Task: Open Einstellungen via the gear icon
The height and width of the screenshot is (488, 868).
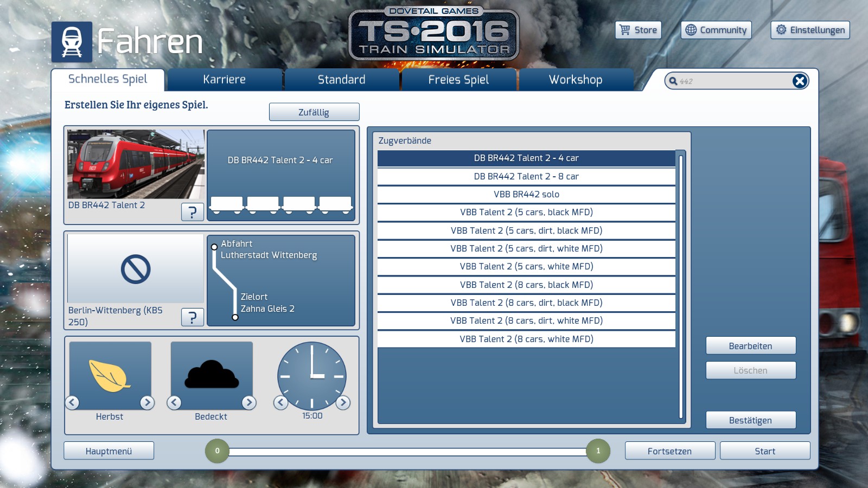Action: pos(781,30)
